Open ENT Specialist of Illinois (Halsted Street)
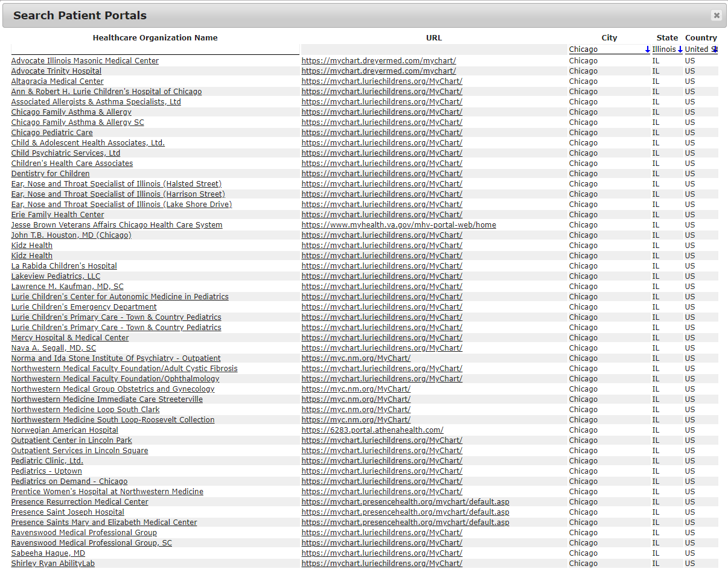 [x=117, y=184]
